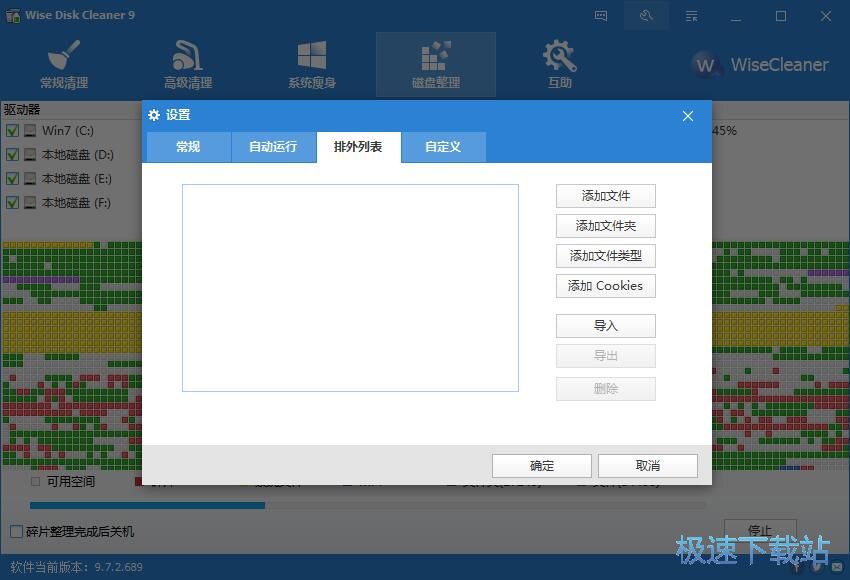Screen dimensions: 850x580
Task: Maximize the Wise Disk Cleaner window
Action: pyautogui.click(x=781, y=16)
